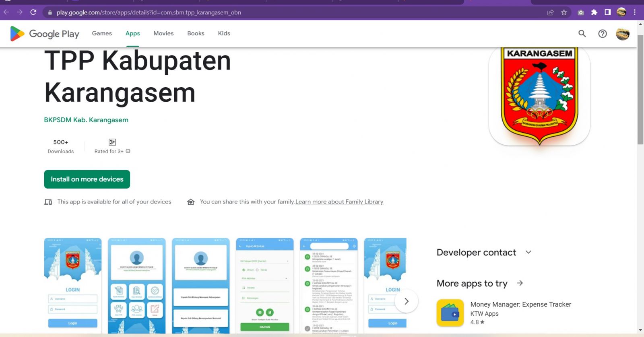Expand the Developer contact section

click(528, 252)
